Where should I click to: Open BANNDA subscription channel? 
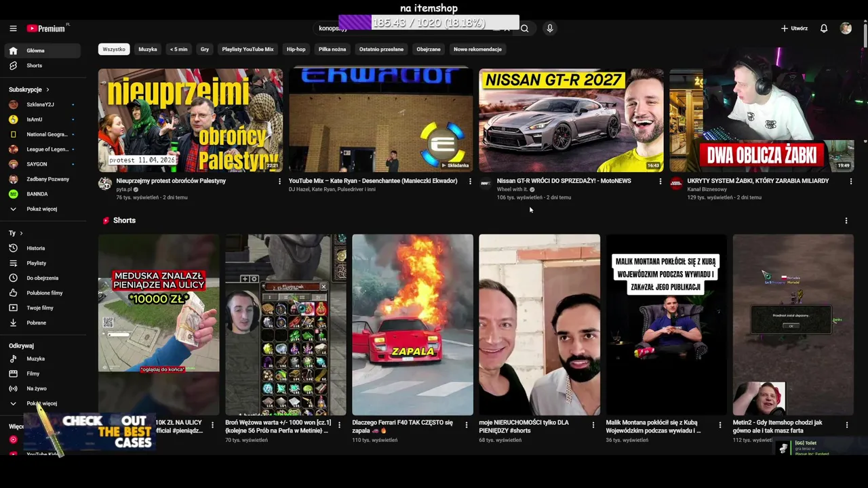coord(42,194)
